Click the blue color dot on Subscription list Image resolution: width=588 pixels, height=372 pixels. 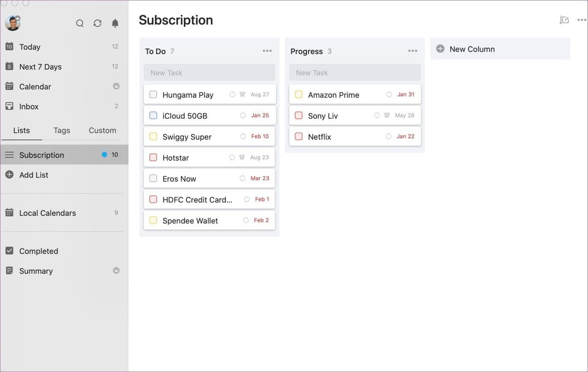(x=104, y=155)
